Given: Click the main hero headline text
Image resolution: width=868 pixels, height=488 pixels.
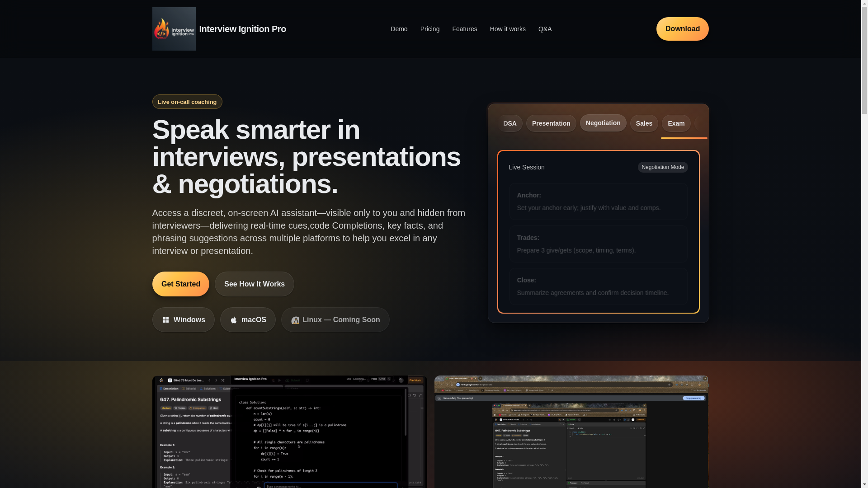Looking at the screenshot, I should [306, 157].
